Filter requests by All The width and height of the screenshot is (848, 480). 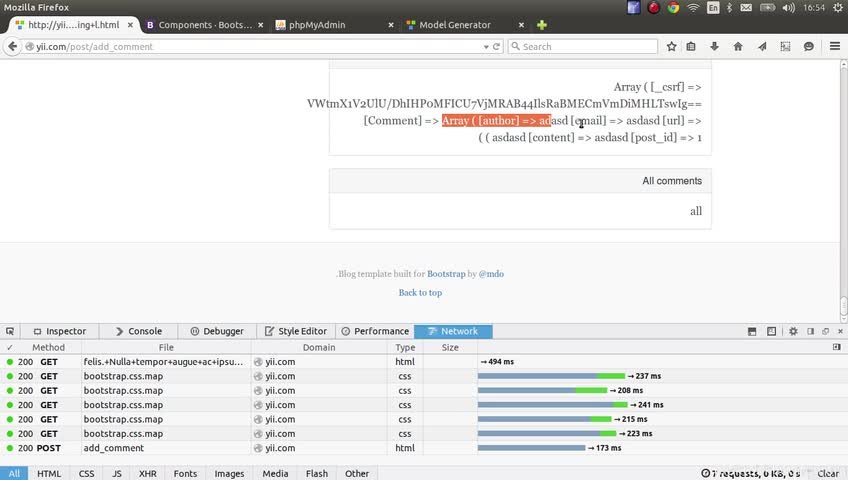(14, 474)
